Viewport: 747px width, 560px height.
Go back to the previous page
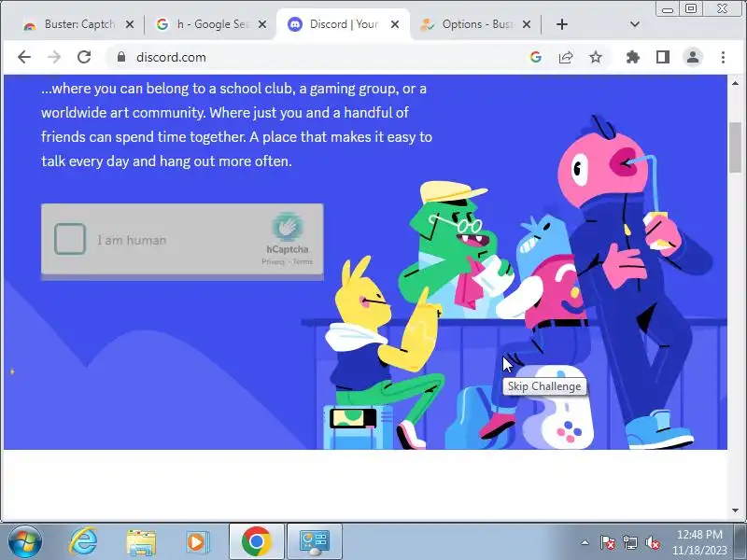24,57
